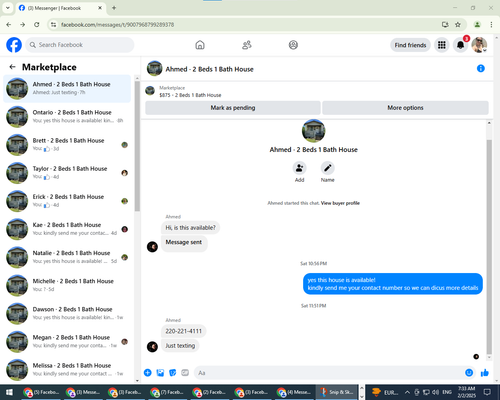Click More options button
The height and width of the screenshot is (400, 500).
(405, 108)
